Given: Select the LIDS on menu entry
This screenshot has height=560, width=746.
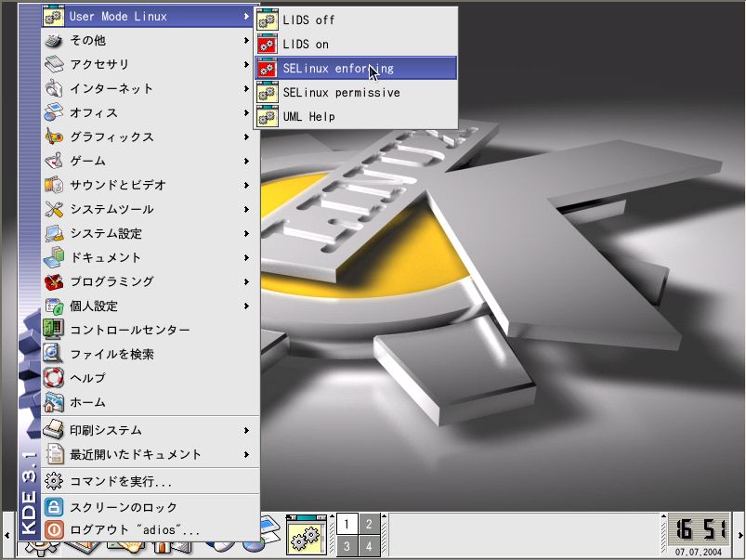Looking at the screenshot, I should (x=356, y=45).
